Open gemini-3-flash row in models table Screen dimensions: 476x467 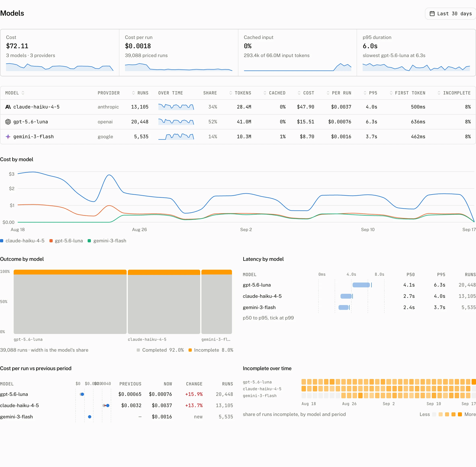point(238,137)
